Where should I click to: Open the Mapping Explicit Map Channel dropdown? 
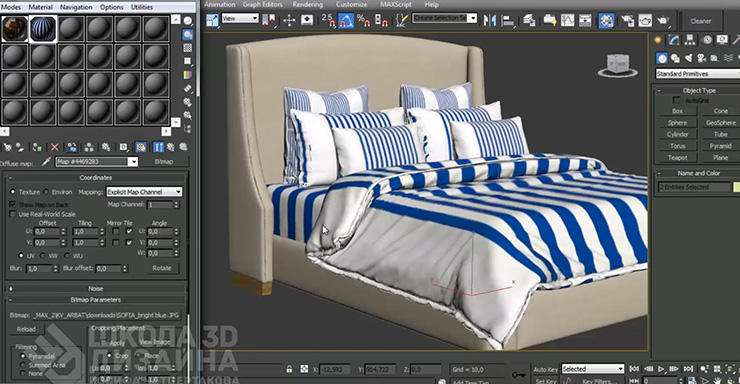[x=144, y=192]
